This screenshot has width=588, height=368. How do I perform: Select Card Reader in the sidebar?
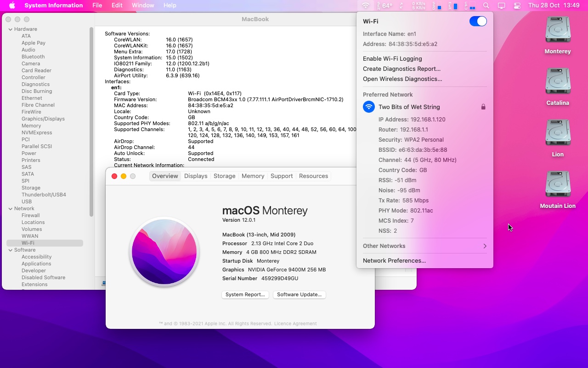click(x=36, y=70)
